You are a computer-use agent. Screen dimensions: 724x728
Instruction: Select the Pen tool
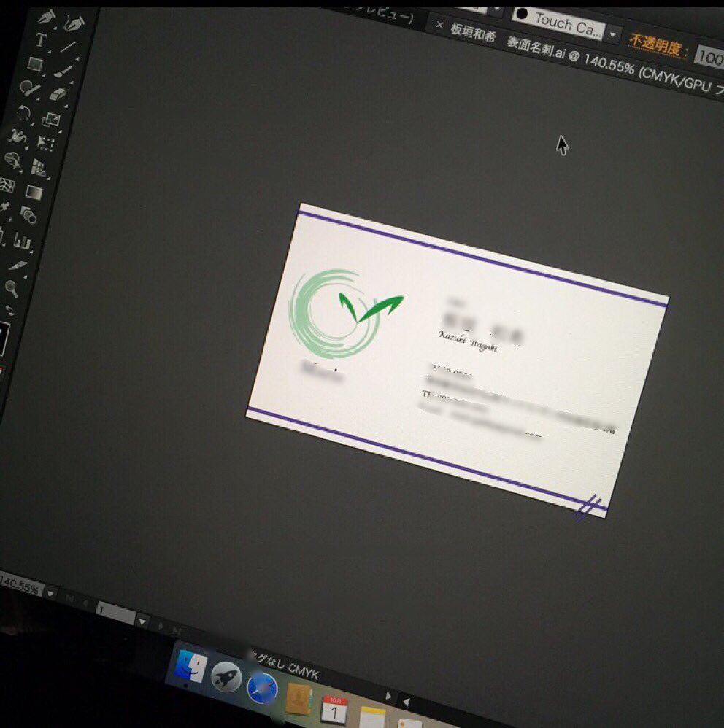[x=46, y=18]
